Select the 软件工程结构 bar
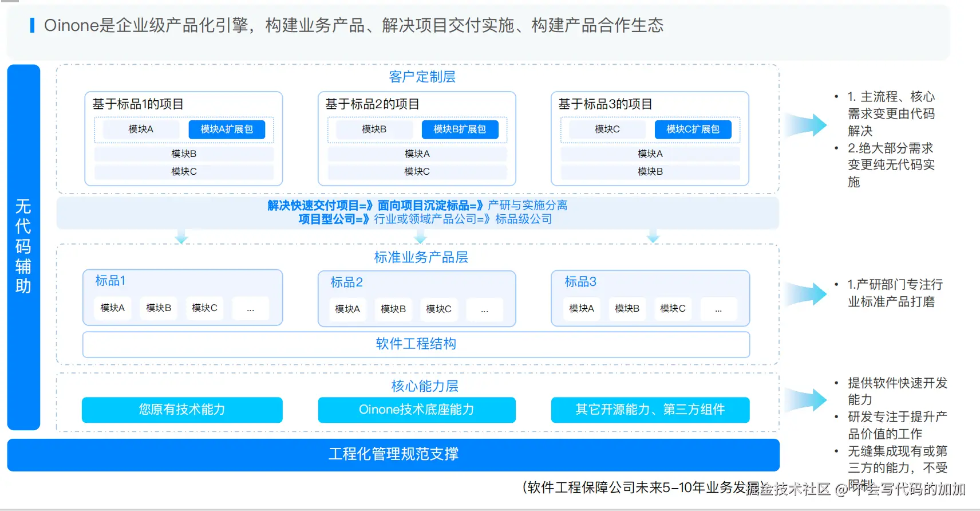Screen dimensions: 980x511 416,344
